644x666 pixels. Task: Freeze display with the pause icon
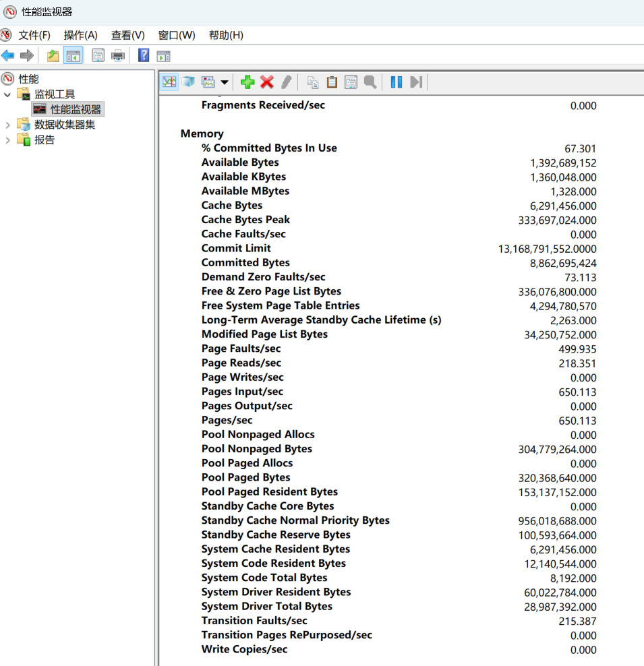coord(397,82)
